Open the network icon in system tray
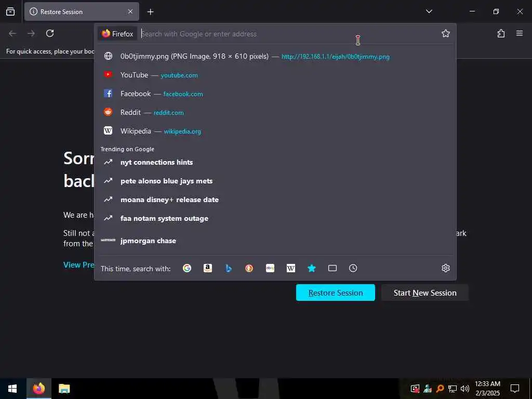The height and width of the screenshot is (399, 532). click(453, 389)
